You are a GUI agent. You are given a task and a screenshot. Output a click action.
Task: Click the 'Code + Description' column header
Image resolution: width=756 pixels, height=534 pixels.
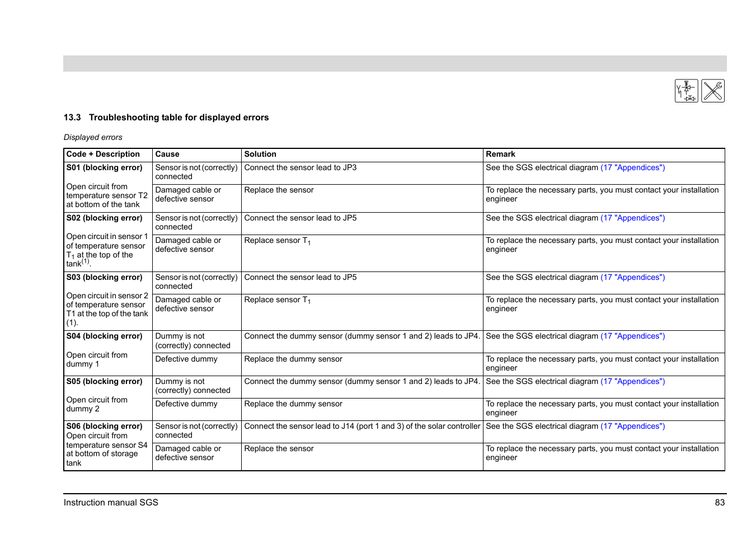[x=103, y=154]
